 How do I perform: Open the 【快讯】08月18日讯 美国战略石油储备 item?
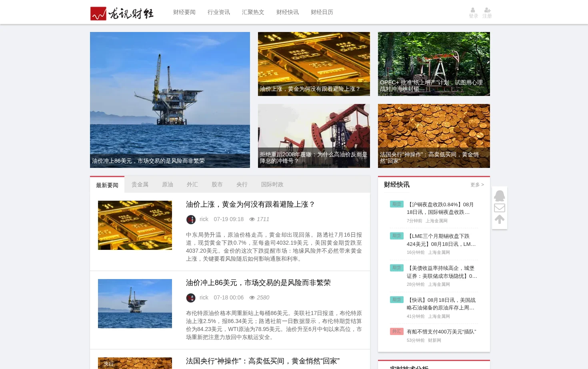point(442,304)
